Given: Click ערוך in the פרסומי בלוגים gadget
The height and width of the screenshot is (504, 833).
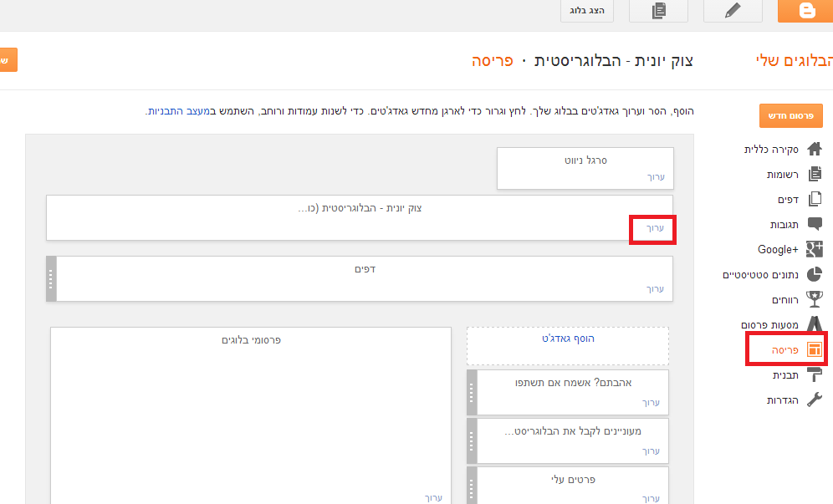Looking at the screenshot, I should click(433, 497).
